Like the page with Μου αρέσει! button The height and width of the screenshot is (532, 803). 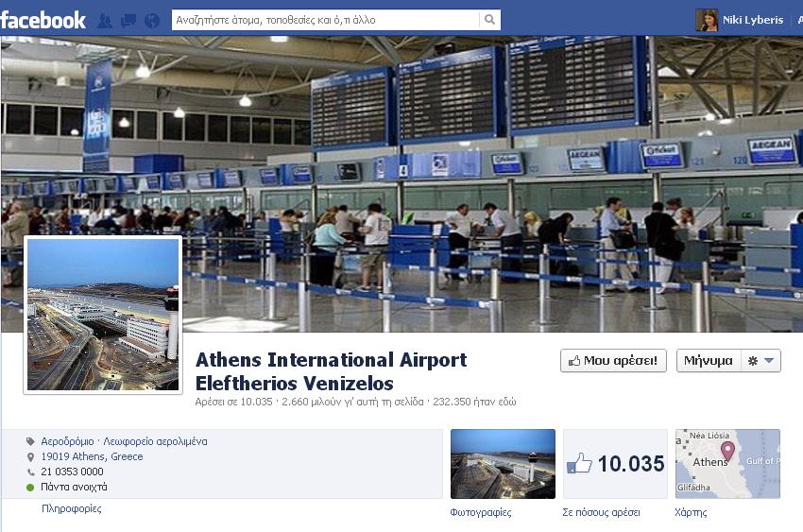[613, 360]
